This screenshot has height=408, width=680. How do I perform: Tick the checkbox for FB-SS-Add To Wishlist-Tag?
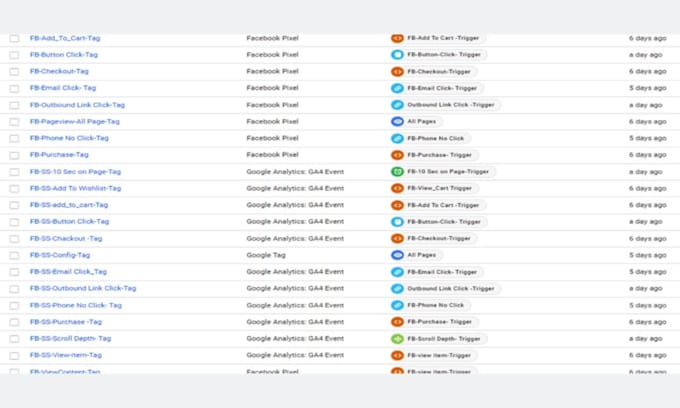click(14, 189)
